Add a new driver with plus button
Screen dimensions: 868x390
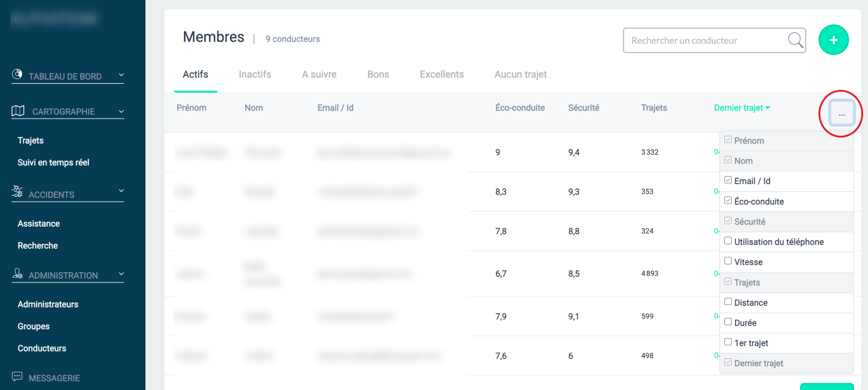[834, 40]
